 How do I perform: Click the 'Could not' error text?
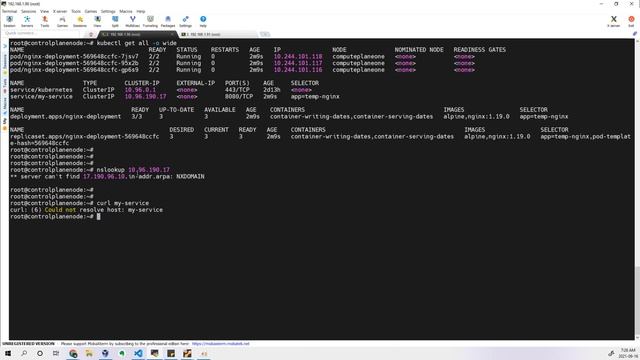(60, 210)
